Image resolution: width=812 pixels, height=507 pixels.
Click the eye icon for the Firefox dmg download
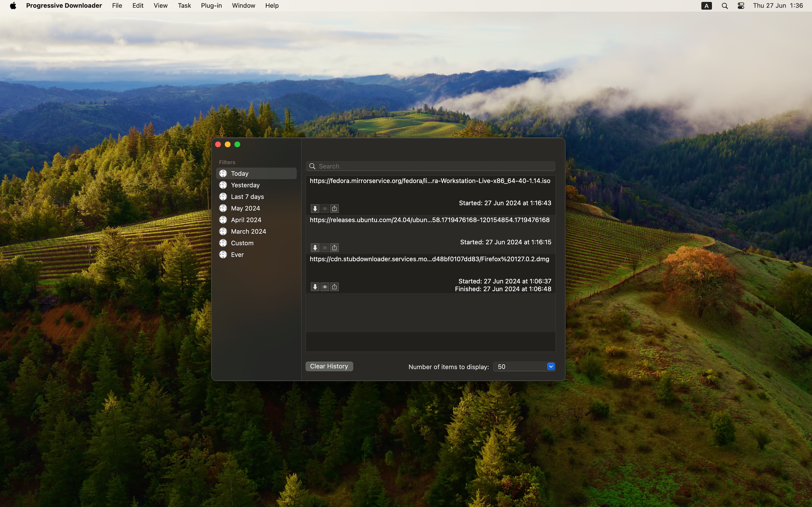(x=325, y=287)
